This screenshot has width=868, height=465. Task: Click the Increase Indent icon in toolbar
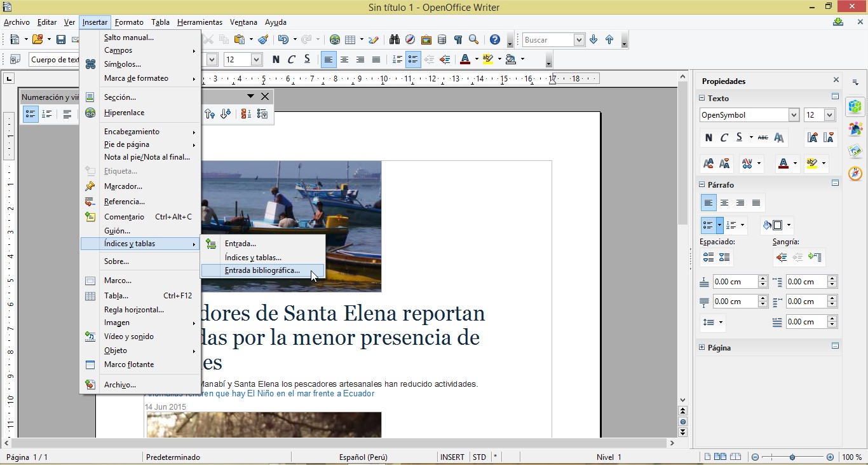[445, 59]
